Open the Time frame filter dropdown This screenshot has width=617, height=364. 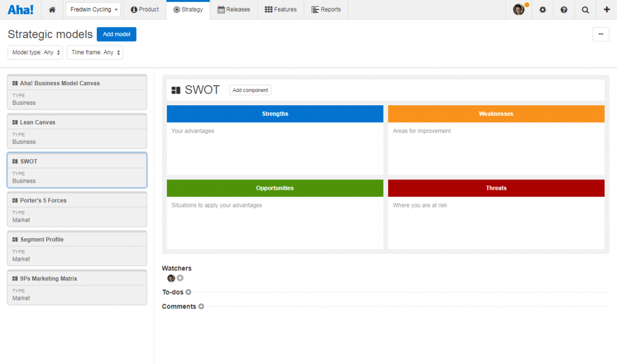pos(95,52)
